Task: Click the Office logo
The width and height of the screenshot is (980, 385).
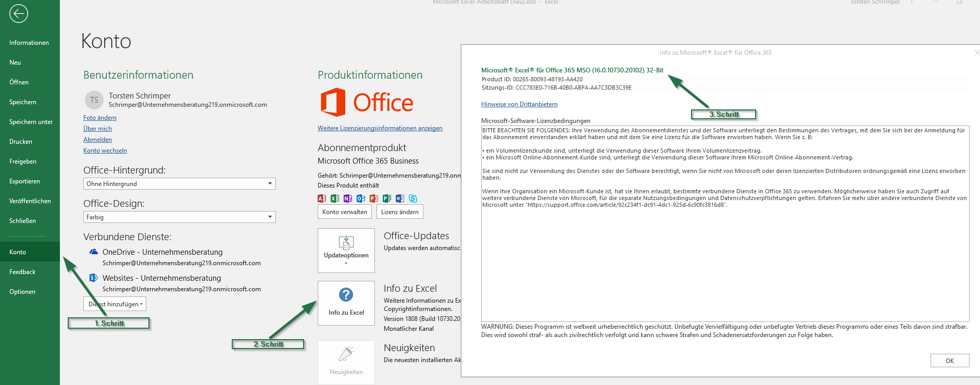Action: pos(367,102)
